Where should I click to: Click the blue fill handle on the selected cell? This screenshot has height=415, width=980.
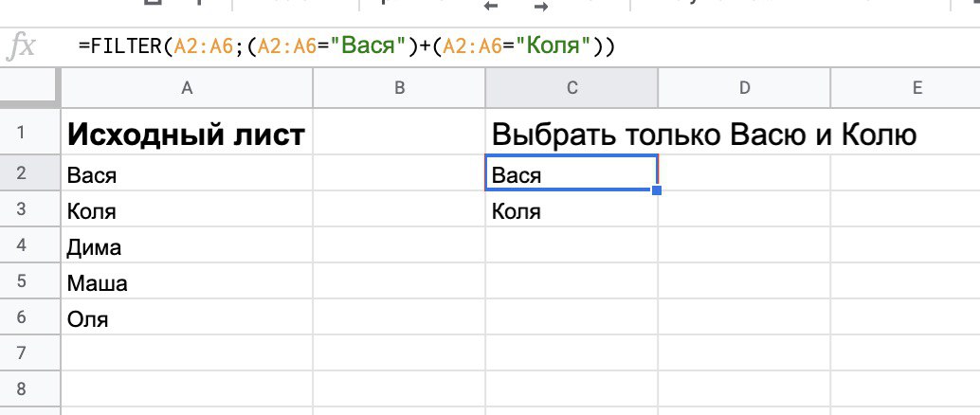pyautogui.click(x=657, y=190)
